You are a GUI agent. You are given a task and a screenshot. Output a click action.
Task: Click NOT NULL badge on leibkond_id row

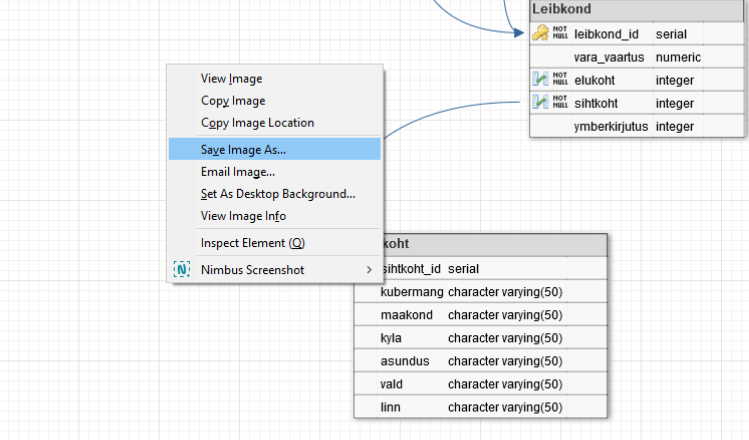(560, 32)
